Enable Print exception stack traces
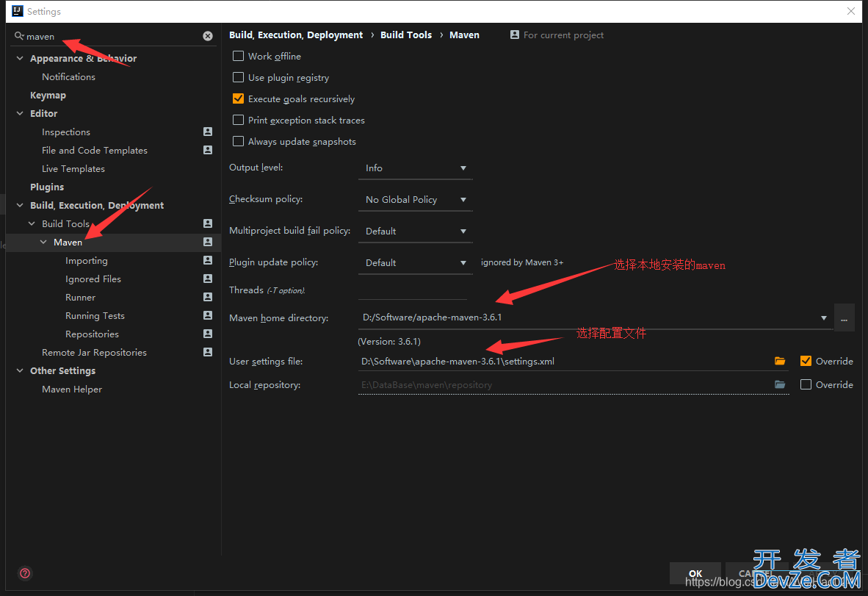This screenshot has width=868, height=596. pos(238,121)
